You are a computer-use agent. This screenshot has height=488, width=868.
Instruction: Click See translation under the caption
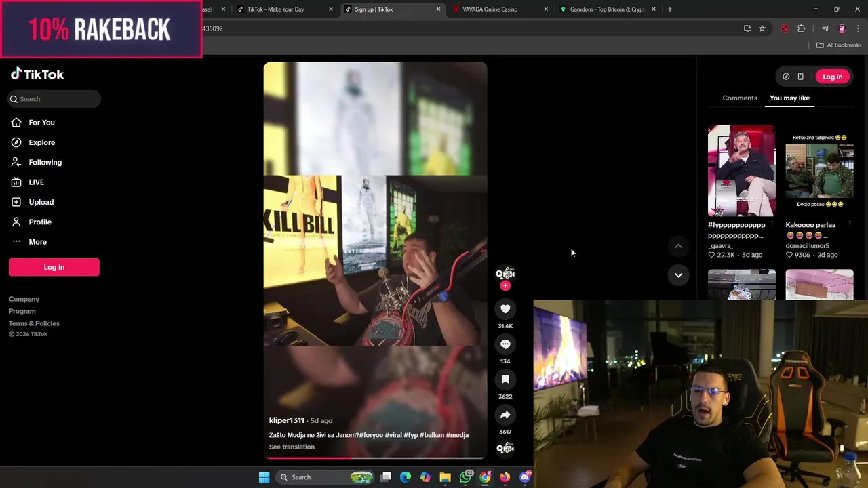click(x=292, y=447)
